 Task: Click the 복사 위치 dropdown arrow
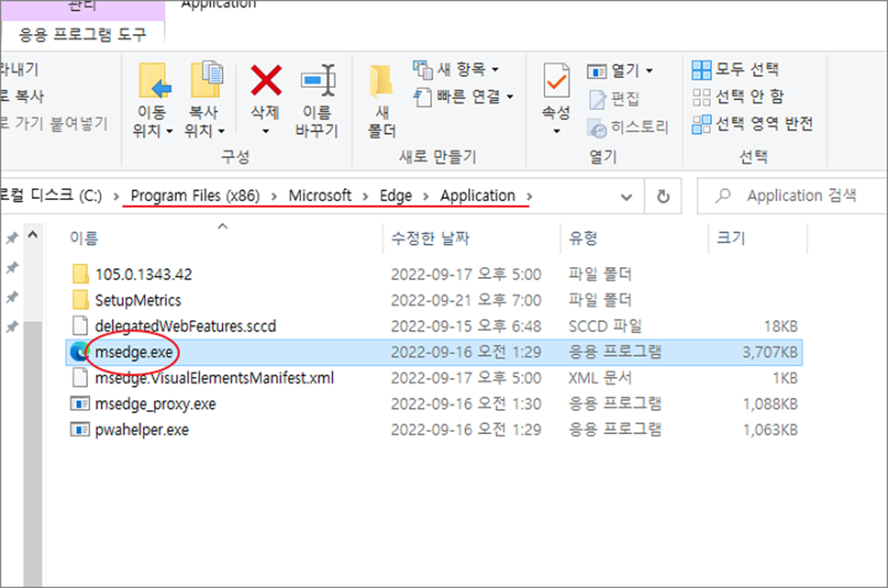pos(222,132)
